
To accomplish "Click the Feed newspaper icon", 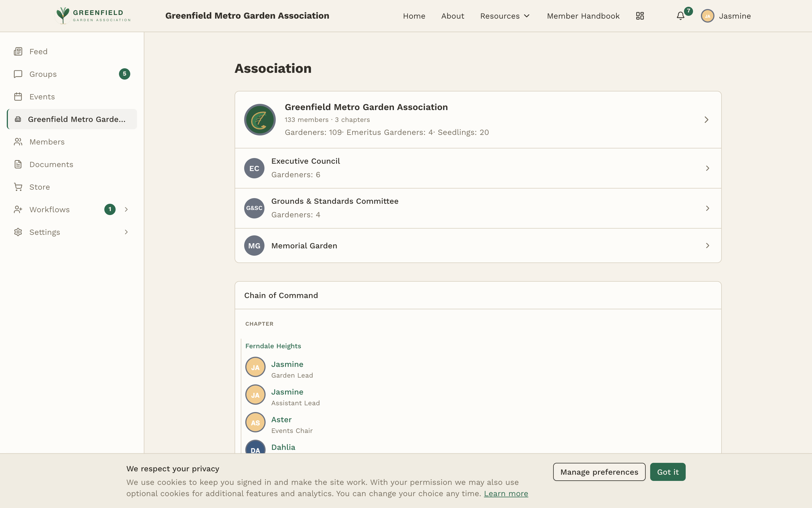I will point(18,51).
